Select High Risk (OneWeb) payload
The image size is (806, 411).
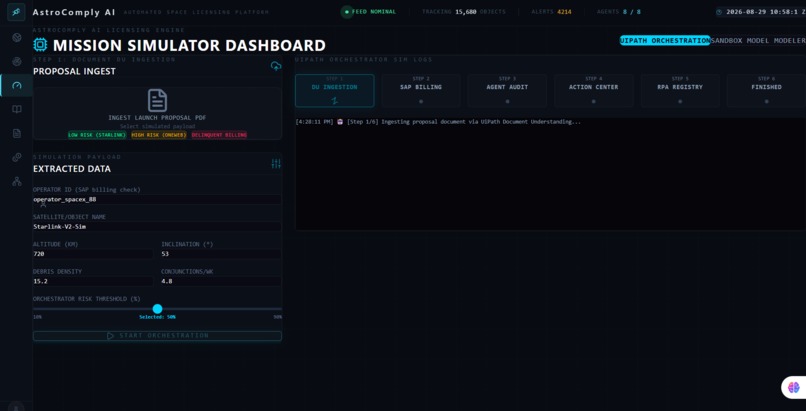pos(159,135)
